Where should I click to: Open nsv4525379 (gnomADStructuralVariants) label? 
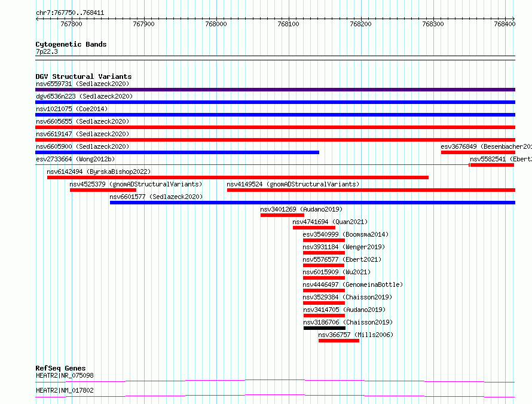[136, 184]
